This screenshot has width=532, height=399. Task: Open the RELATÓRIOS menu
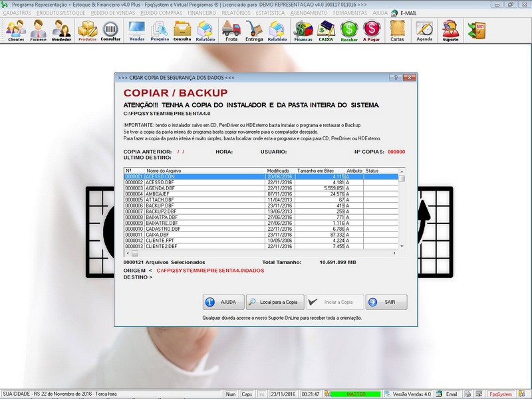[236, 13]
